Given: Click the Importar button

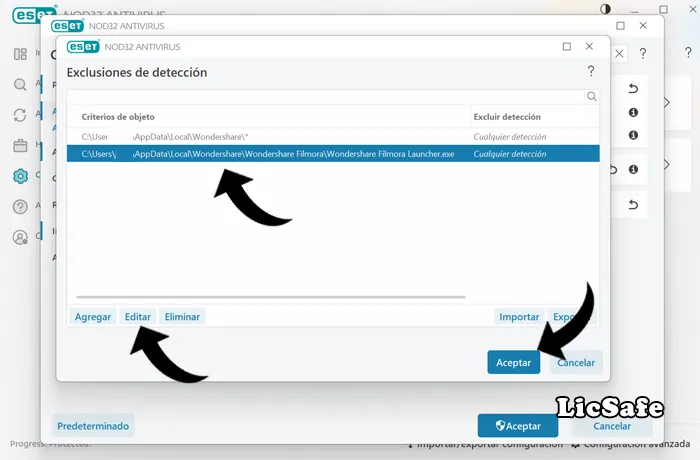Looking at the screenshot, I should (519, 317).
